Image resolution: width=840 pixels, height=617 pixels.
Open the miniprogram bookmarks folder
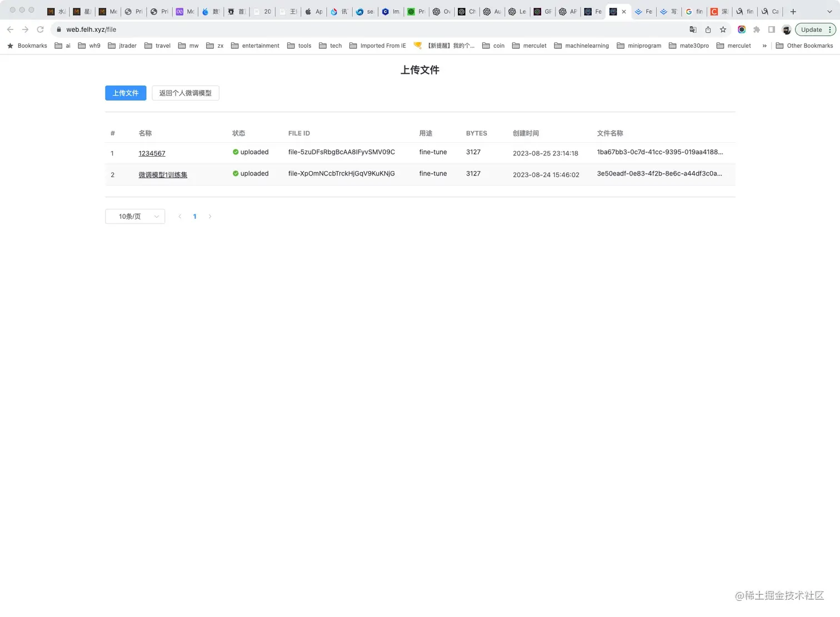(639, 46)
